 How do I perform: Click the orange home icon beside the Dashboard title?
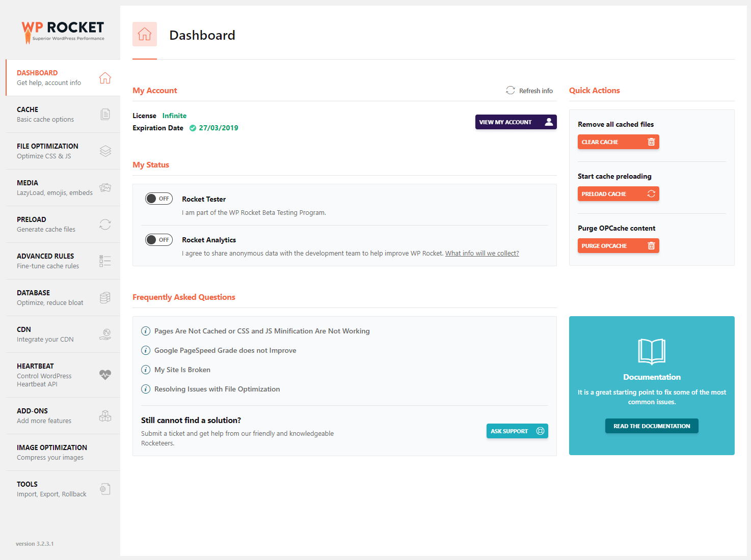pyautogui.click(x=145, y=34)
